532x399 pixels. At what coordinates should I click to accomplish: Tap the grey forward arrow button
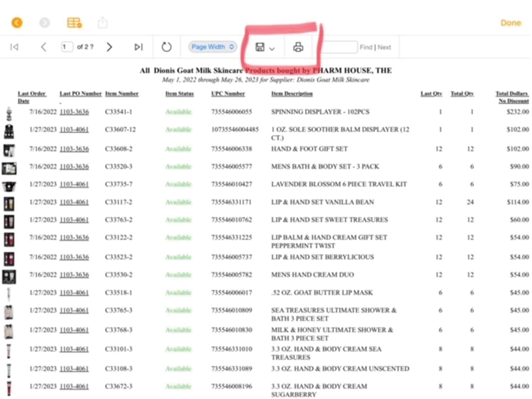tap(44, 23)
